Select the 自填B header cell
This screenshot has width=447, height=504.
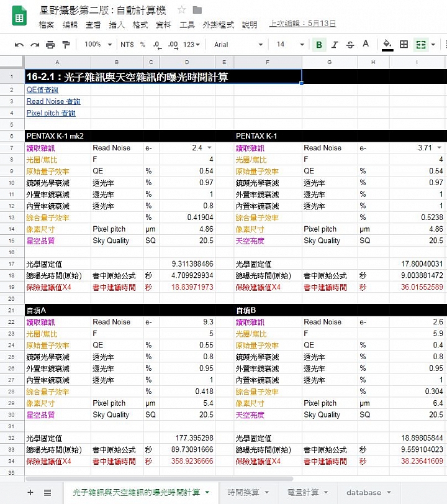tap(268, 310)
